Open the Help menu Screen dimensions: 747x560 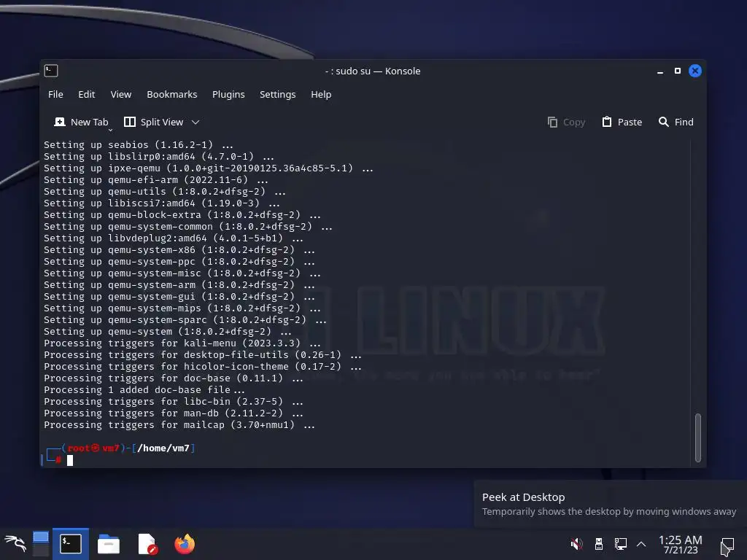pos(321,94)
